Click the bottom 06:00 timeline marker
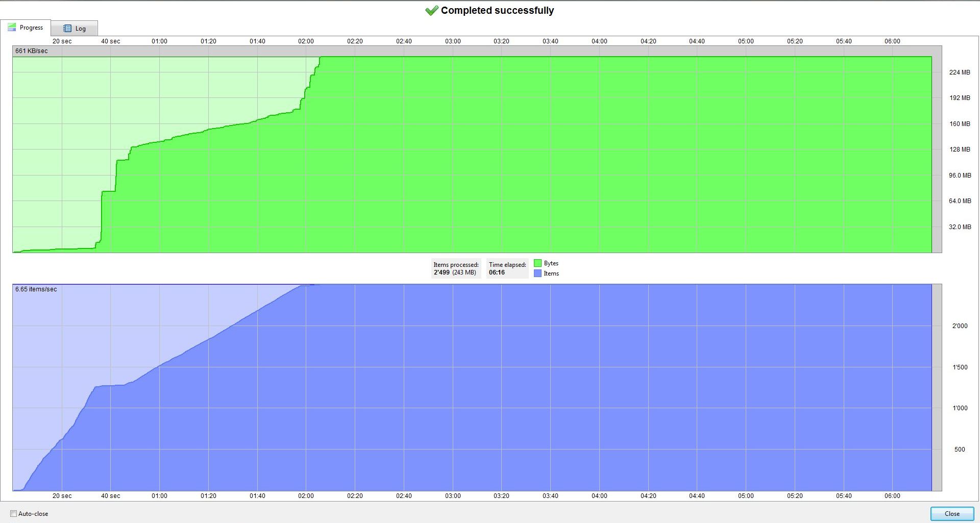 click(892, 496)
